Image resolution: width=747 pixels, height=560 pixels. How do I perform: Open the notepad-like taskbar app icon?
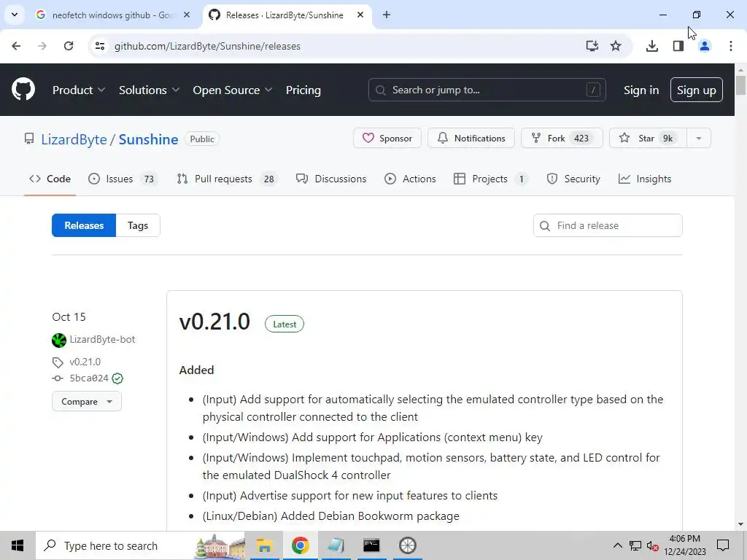pyautogui.click(x=336, y=545)
